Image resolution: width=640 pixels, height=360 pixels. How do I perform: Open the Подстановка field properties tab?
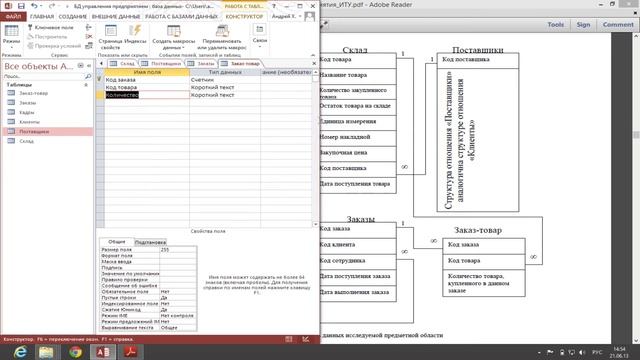coord(150,242)
